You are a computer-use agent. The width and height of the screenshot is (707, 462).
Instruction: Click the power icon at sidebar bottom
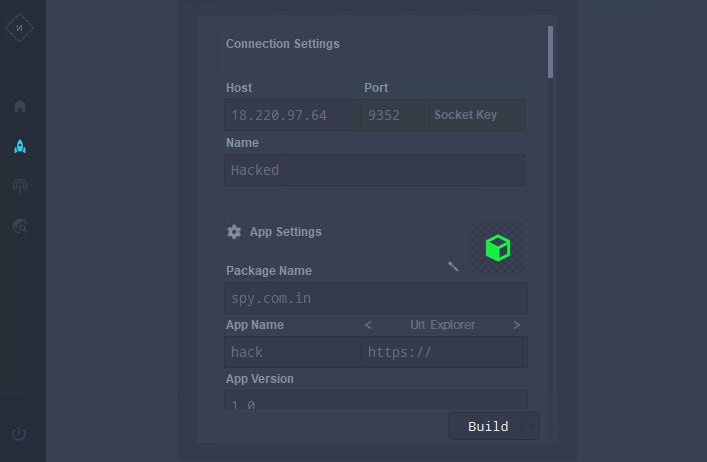pyautogui.click(x=19, y=434)
